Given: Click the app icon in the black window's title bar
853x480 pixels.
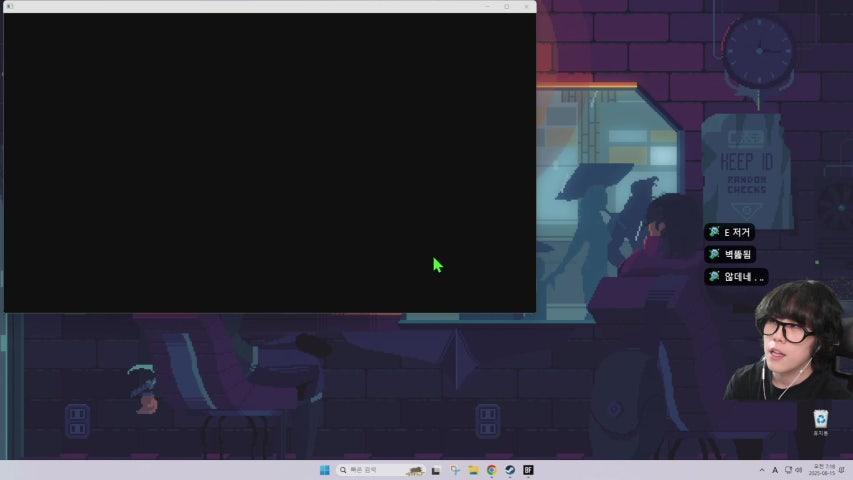Looking at the screenshot, I should coord(9,7).
